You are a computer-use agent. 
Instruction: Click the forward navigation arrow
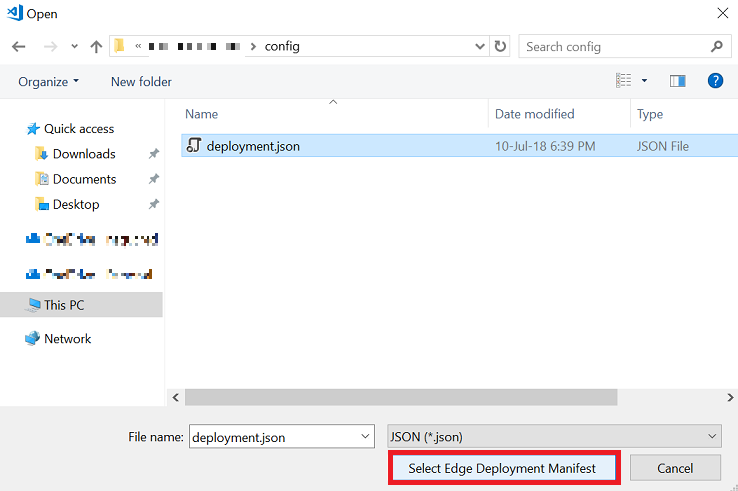coord(50,47)
